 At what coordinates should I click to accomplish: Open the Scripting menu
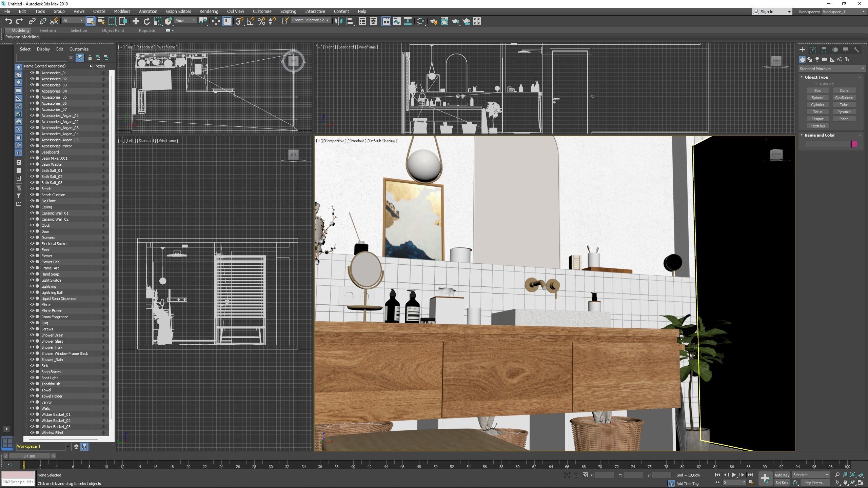pyautogui.click(x=288, y=12)
